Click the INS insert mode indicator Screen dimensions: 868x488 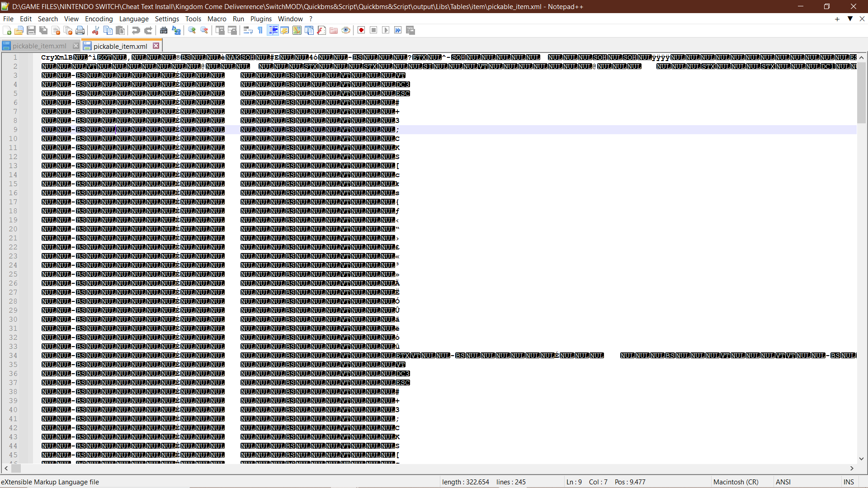849,482
